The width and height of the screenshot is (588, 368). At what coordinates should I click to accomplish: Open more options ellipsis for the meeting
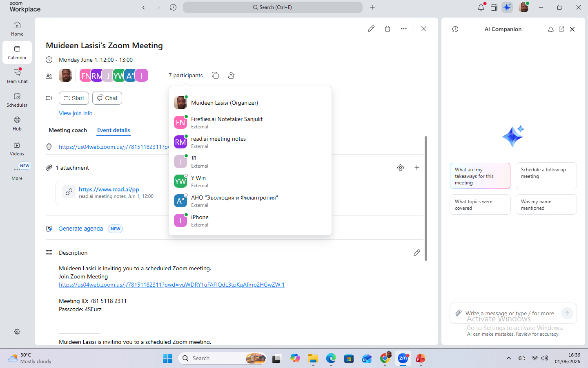click(404, 29)
